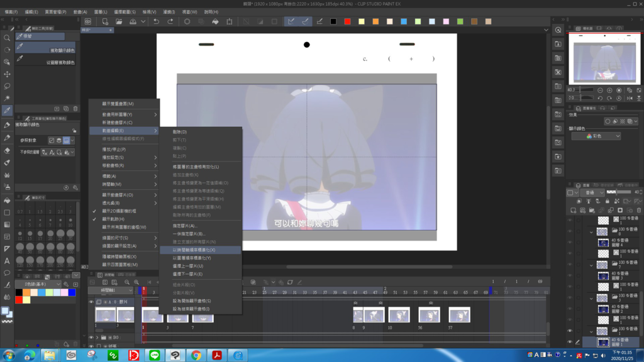Select the balloon tool

pos(7,273)
